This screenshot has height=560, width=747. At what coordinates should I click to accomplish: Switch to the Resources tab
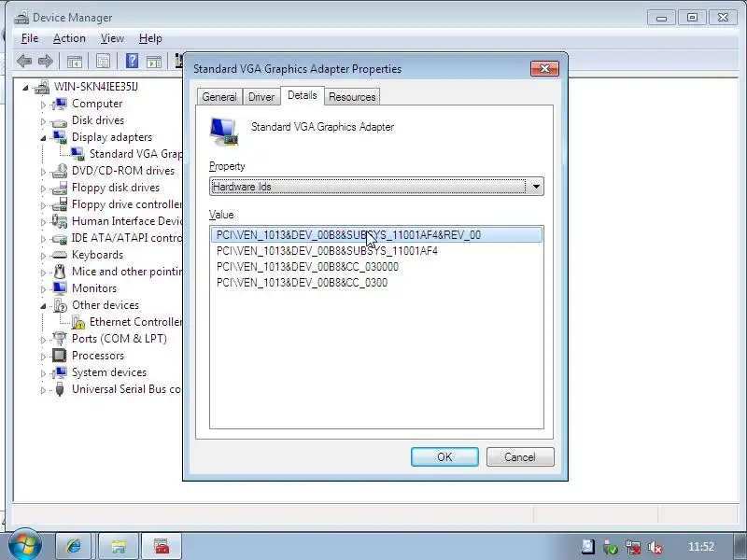(352, 97)
